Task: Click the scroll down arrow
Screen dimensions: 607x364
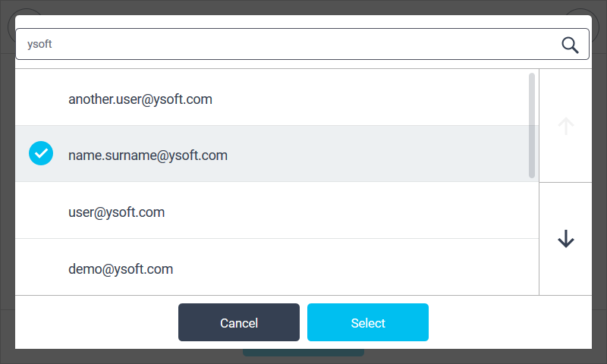Action: (565, 240)
